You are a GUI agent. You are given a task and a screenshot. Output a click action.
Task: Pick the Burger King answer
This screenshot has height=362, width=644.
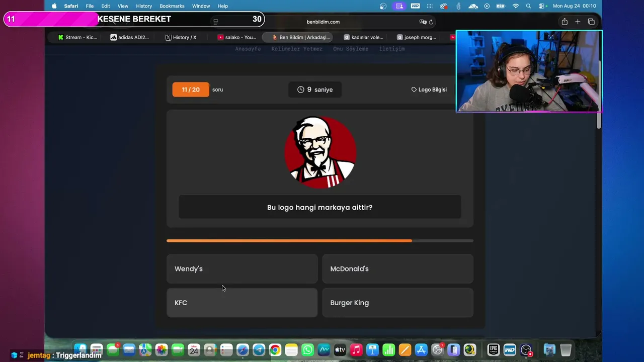[x=397, y=303]
